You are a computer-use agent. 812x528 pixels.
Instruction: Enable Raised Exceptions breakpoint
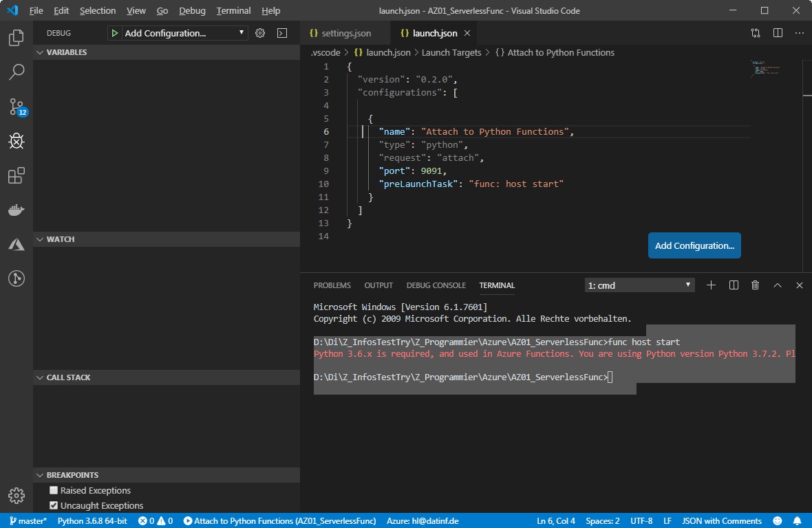(54, 490)
